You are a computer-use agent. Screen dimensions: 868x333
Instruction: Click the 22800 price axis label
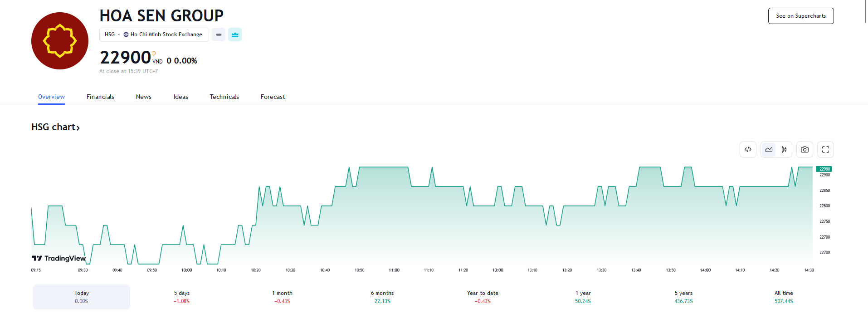824,206
